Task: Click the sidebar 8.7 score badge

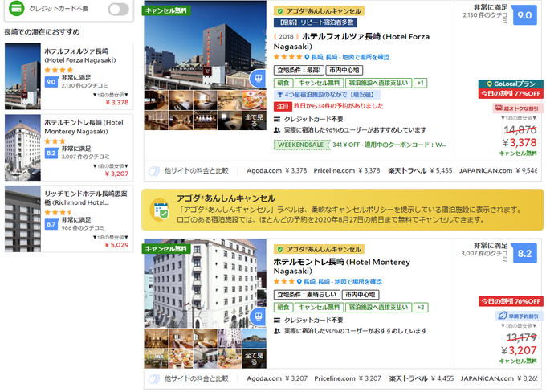Action: 51,224
